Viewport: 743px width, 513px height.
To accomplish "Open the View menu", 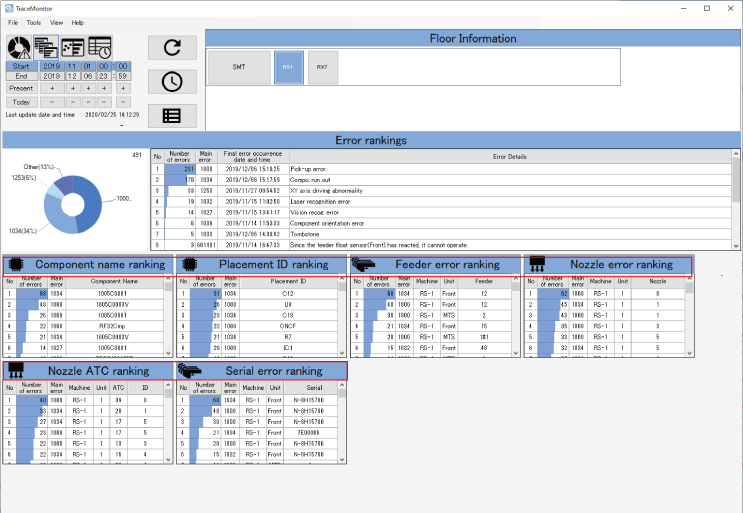I will pos(56,22).
